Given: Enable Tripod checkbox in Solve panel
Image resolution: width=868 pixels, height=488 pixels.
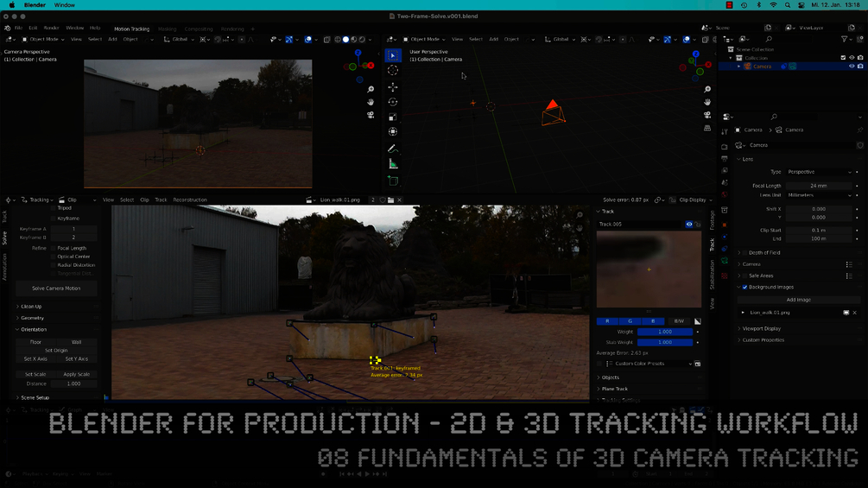Looking at the screenshot, I should click(54, 208).
